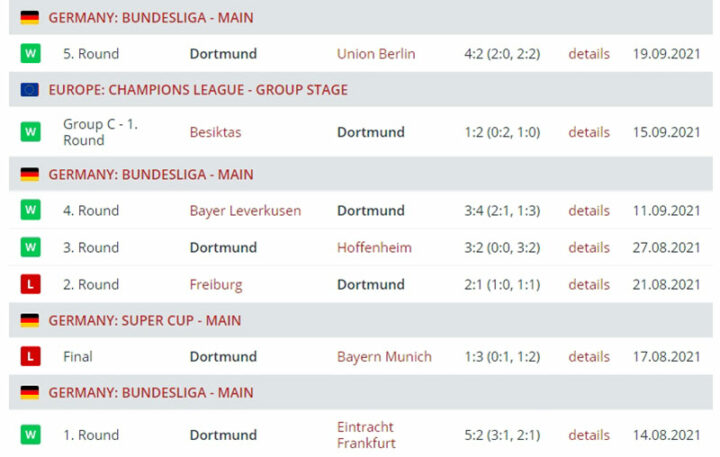Click the green W badge for Besiktas match
The image size is (720, 457).
[30, 132]
